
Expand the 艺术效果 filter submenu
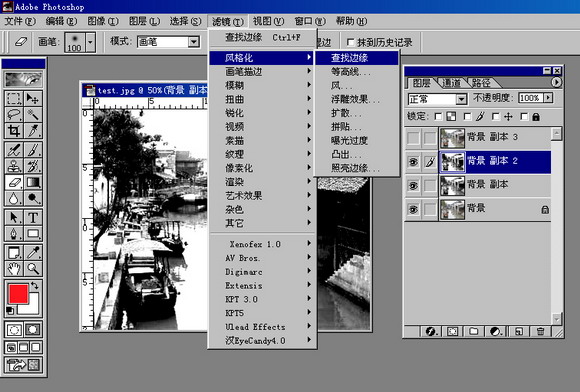262,196
